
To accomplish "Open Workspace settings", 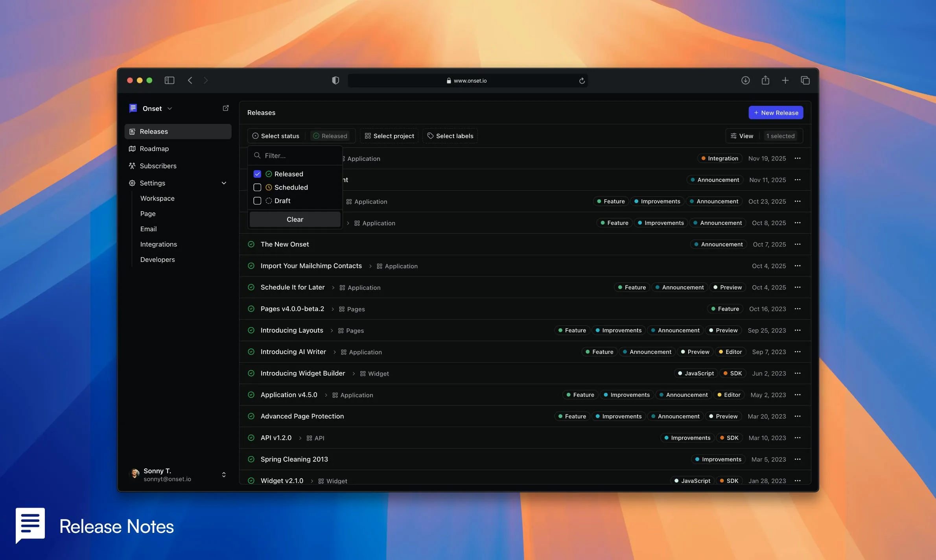I will point(157,199).
